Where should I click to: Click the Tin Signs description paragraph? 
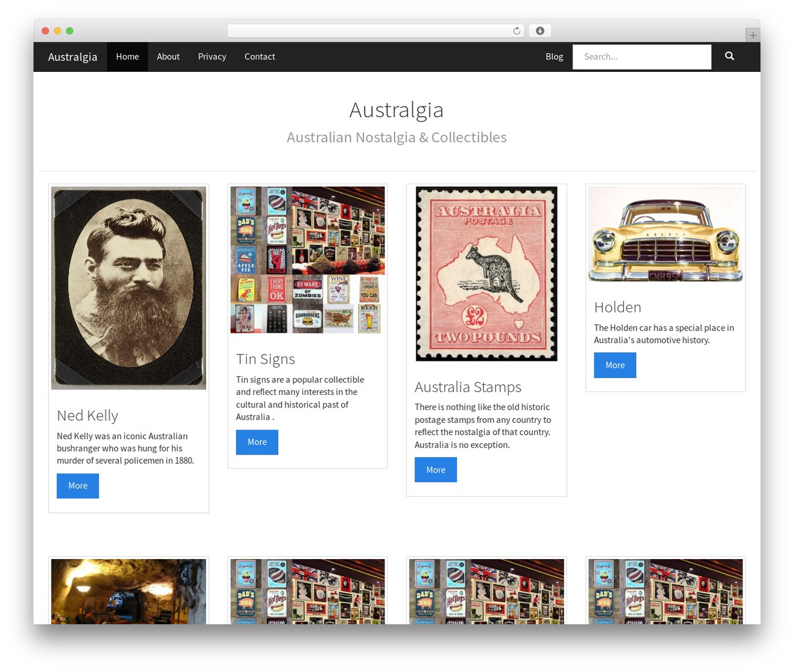[x=300, y=398]
